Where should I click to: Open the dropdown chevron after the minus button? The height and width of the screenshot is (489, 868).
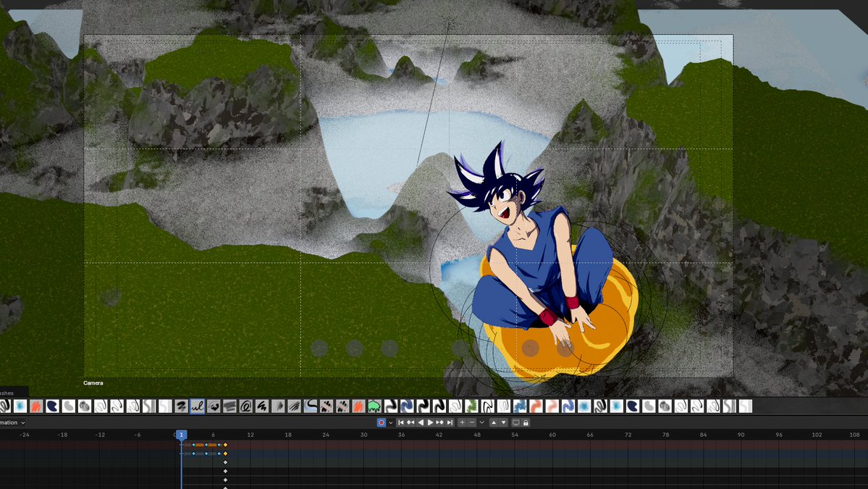[481, 422]
